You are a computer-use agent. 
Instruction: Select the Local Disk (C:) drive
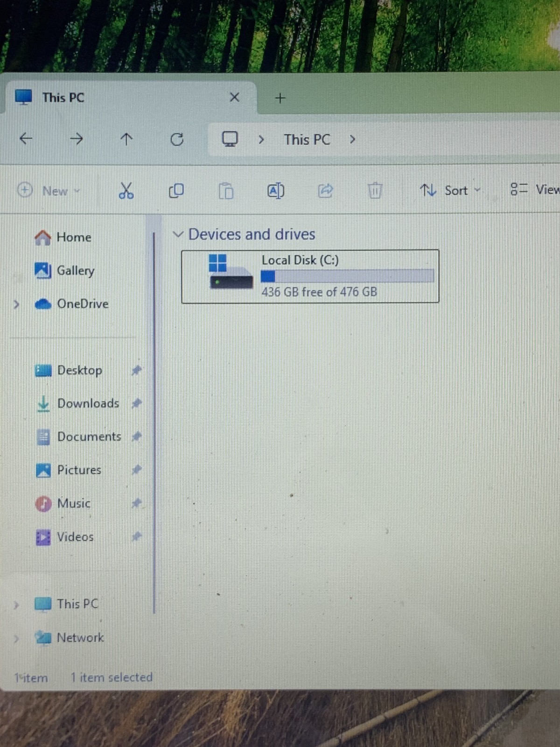point(310,276)
